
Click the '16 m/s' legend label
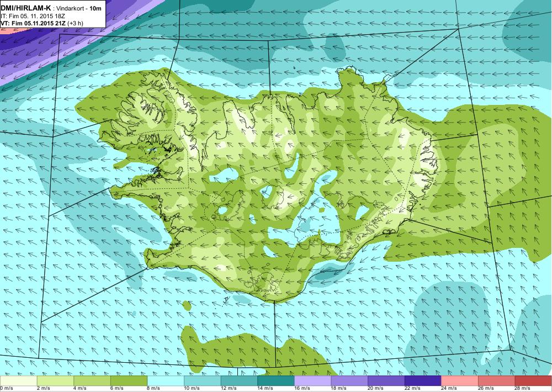point(302,388)
